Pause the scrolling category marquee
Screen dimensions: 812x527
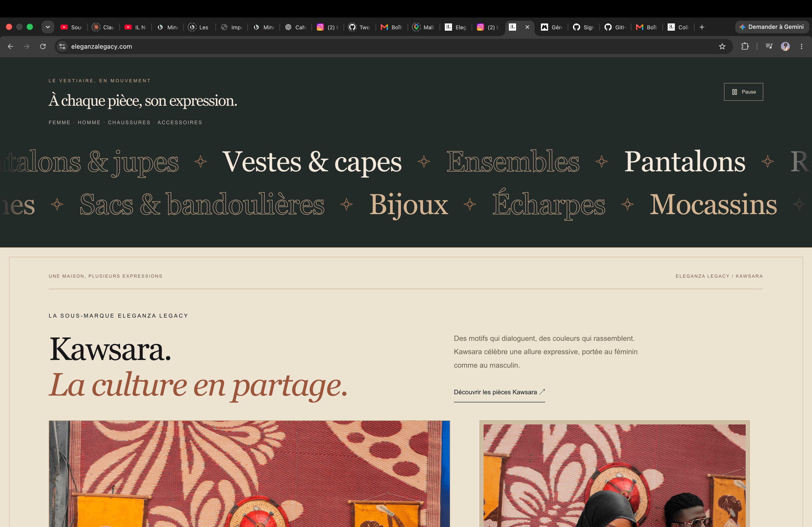click(743, 92)
